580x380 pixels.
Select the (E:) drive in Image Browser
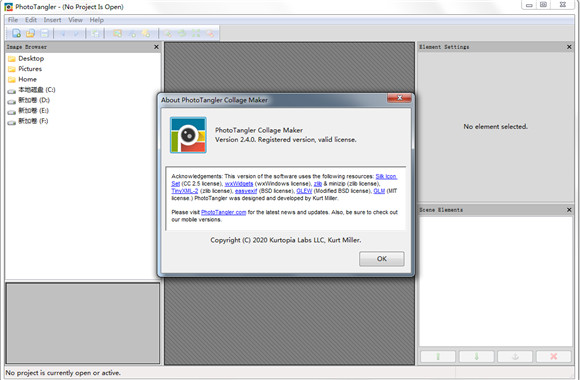(x=28, y=111)
